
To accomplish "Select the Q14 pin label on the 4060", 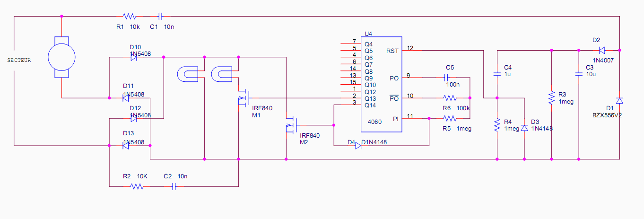I will click(x=370, y=105).
